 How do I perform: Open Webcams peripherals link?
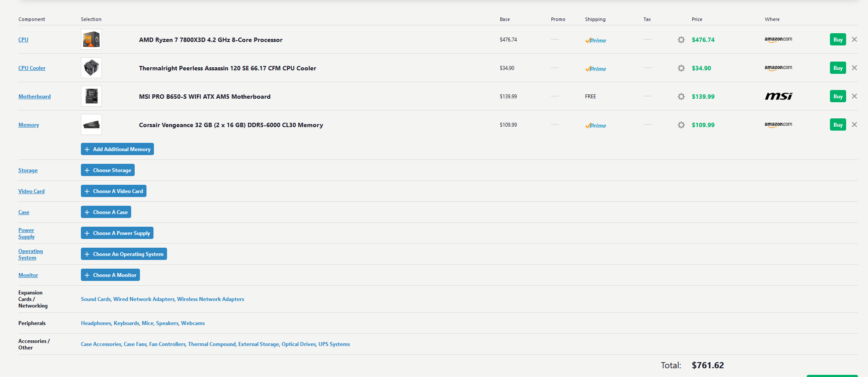[x=193, y=323]
